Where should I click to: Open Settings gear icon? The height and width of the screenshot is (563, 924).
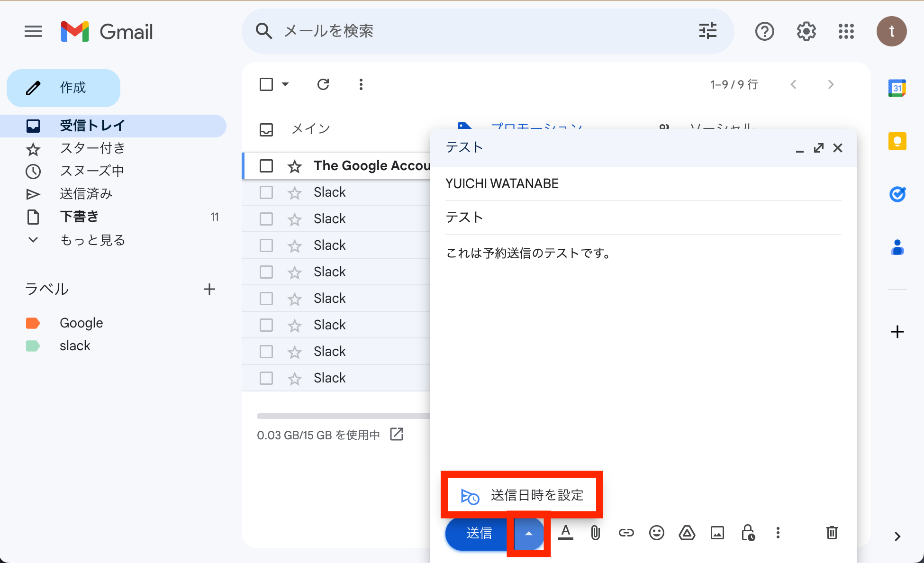[806, 32]
